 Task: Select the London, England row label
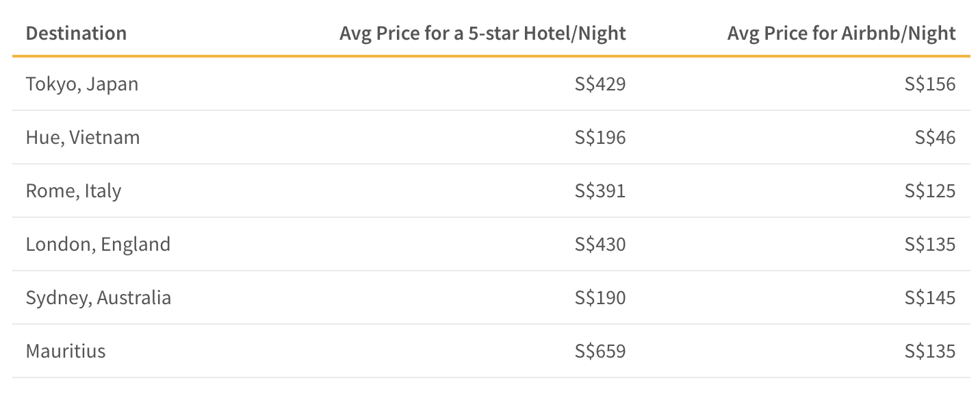click(98, 245)
